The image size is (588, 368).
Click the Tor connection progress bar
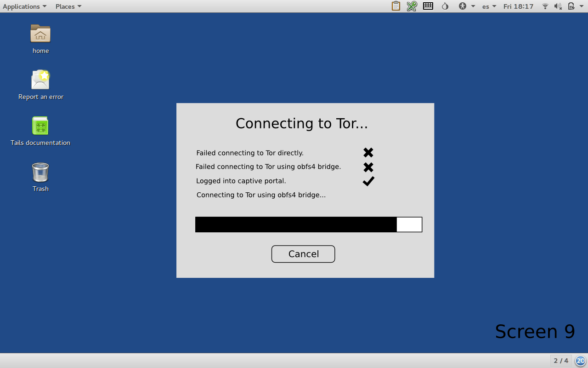tap(308, 224)
